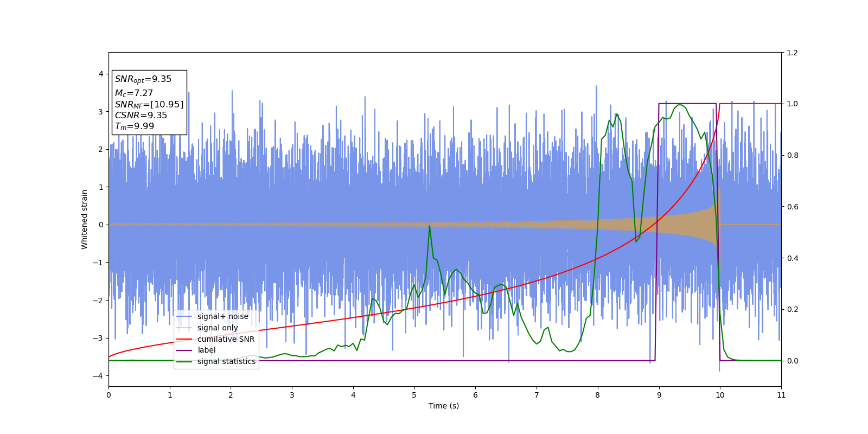This screenshot has width=868, height=434.
Task: Click the right y-axis tick label 0.6
Action: (x=792, y=207)
